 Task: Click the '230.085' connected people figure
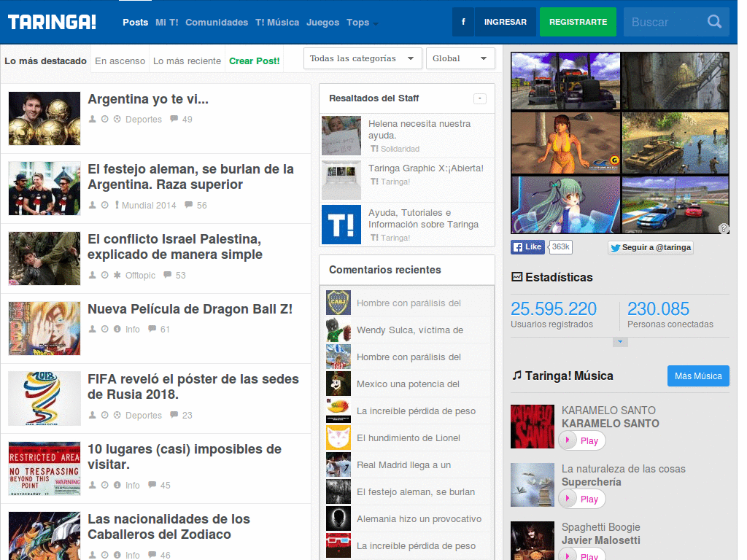658,308
